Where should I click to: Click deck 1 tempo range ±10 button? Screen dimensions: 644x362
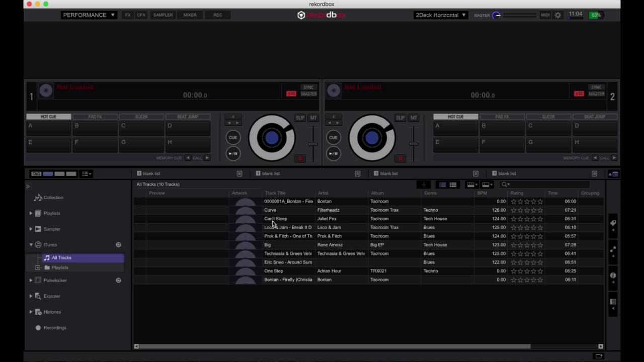coord(291,94)
